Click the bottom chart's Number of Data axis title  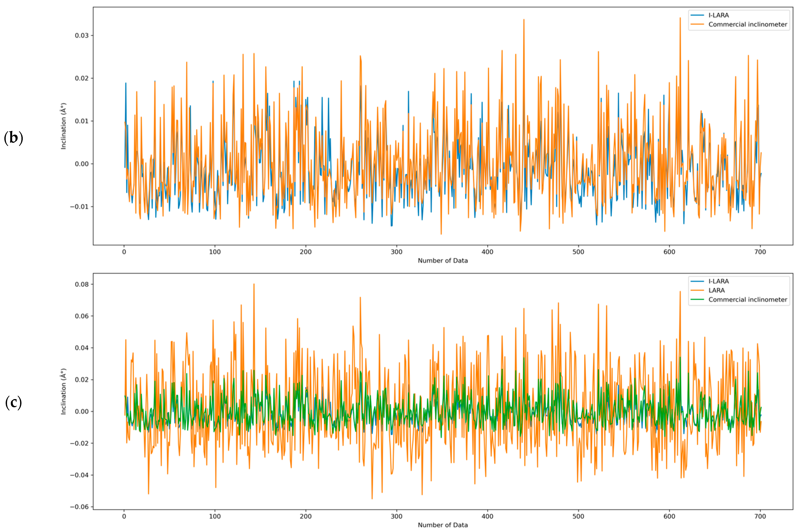tap(443, 525)
